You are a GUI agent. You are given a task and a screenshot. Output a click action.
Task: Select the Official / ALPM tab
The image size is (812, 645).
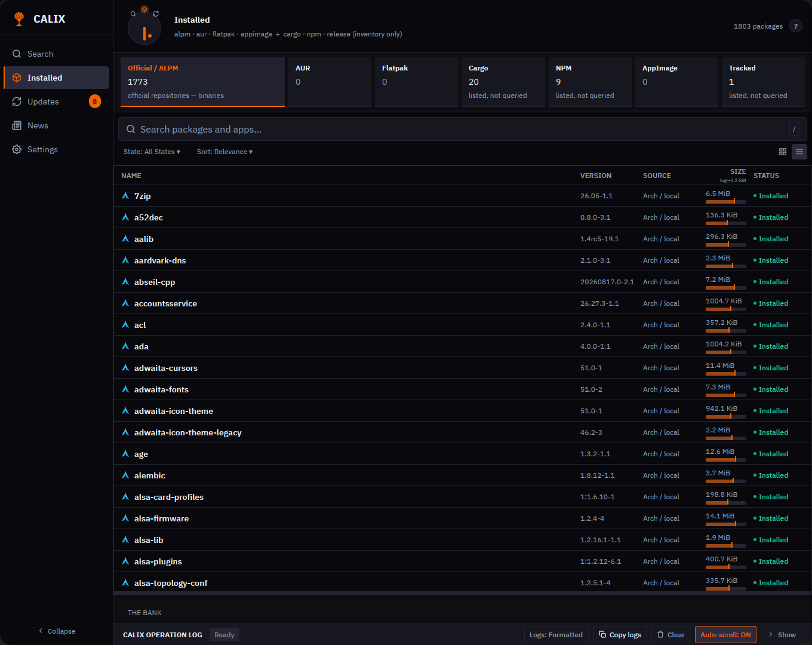click(x=202, y=82)
